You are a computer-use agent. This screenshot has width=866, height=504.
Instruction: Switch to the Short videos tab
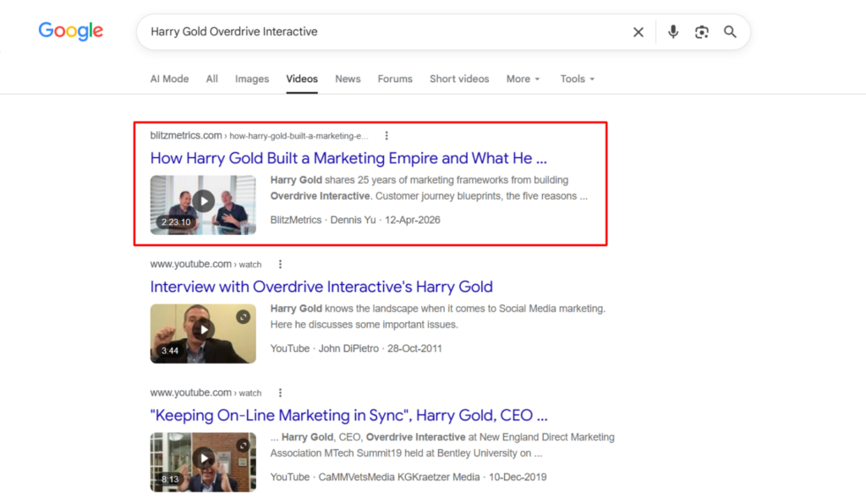click(x=459, y=79)
